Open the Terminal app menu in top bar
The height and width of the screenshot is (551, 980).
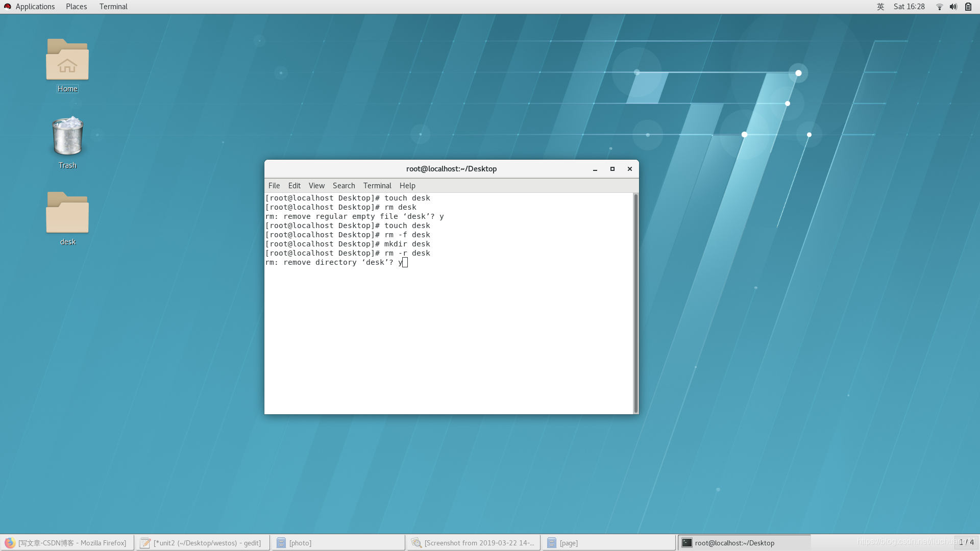[113, 7]
